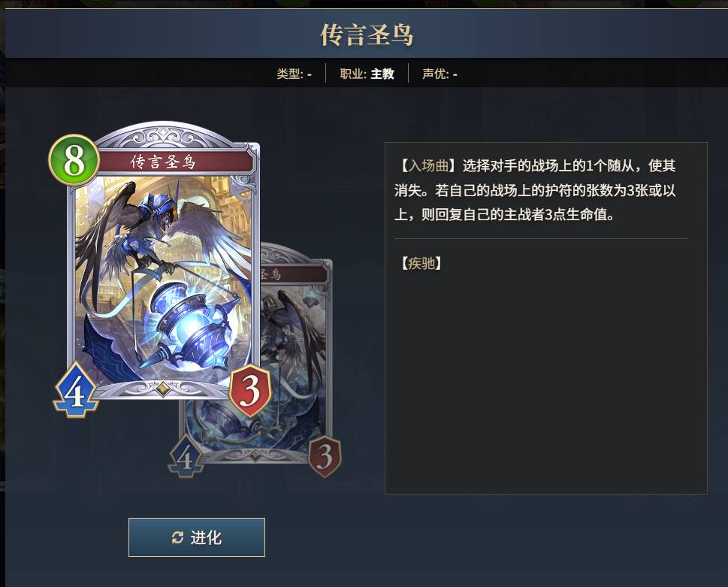Click the 传言圣鸟 page title heading
Viewport: 728px width, 587px height.
pyautogui.click(x=367, y=35)
